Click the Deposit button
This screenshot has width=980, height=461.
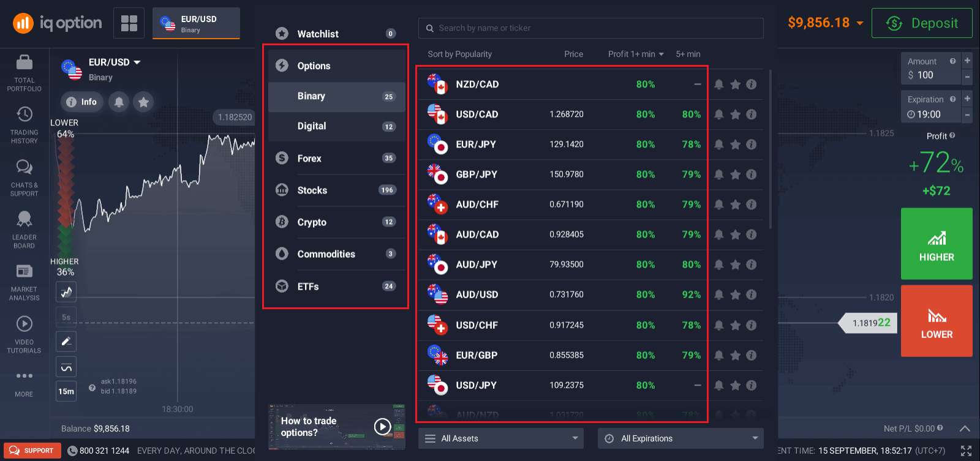pyautogui.click(x=922, y=23)
